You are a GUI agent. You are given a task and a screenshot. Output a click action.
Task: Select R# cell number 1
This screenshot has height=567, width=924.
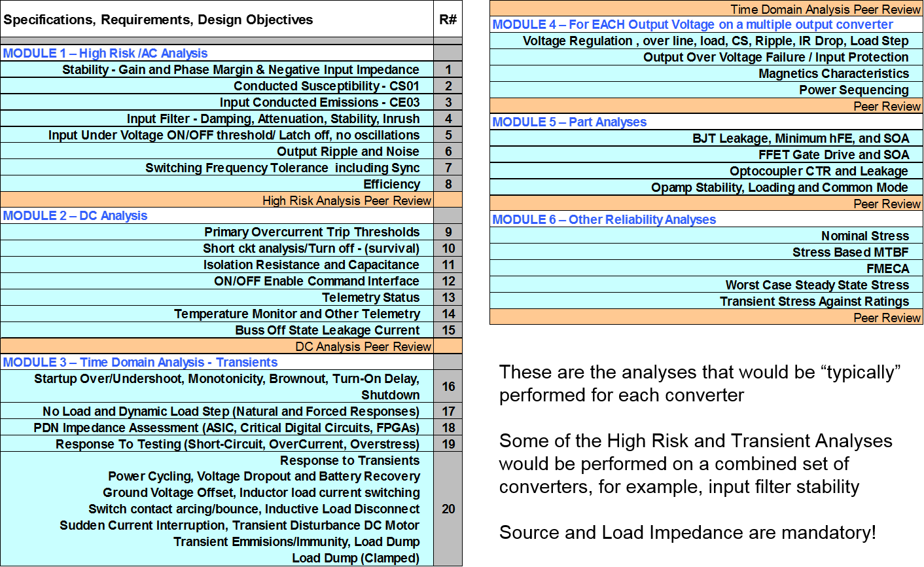[x=448, y=69]
